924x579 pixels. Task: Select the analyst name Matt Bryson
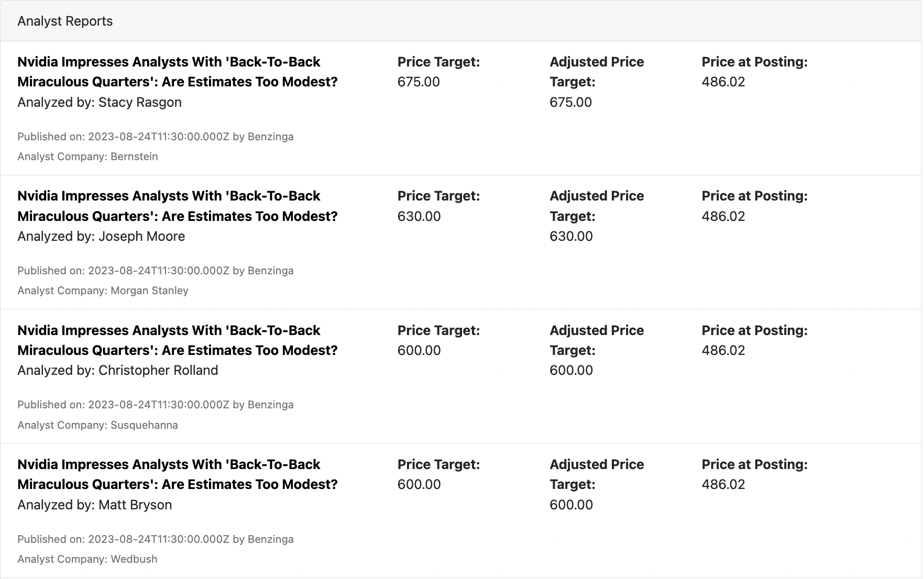[x=135, y=505]
